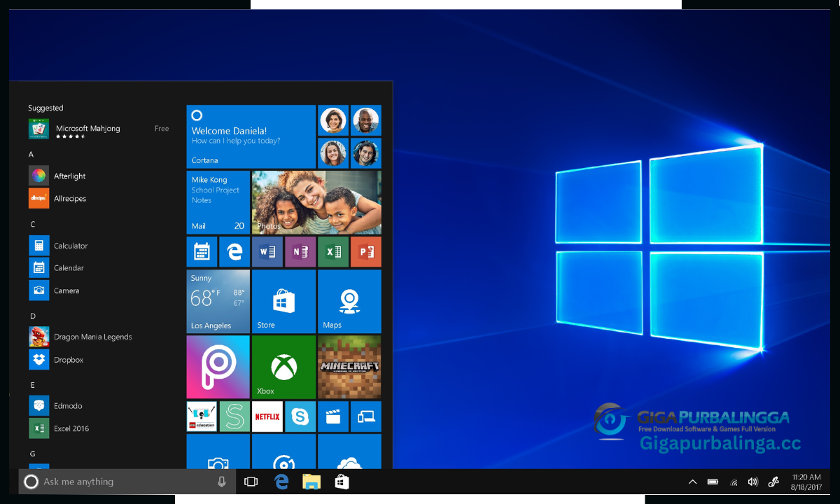Open the education app tile beside Sway

pyautogui.click(x=202, y=416)
